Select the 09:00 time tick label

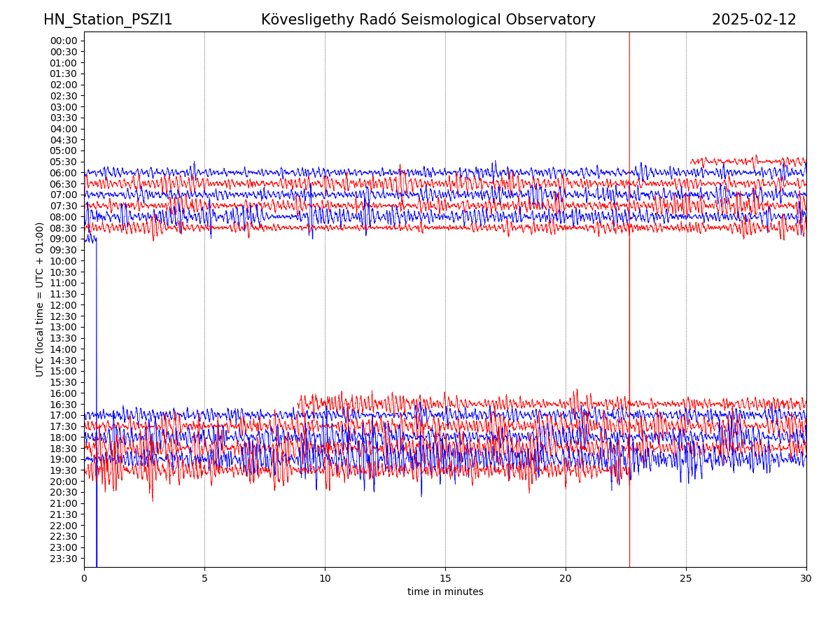pyautogui.click(x=63, y=239)
